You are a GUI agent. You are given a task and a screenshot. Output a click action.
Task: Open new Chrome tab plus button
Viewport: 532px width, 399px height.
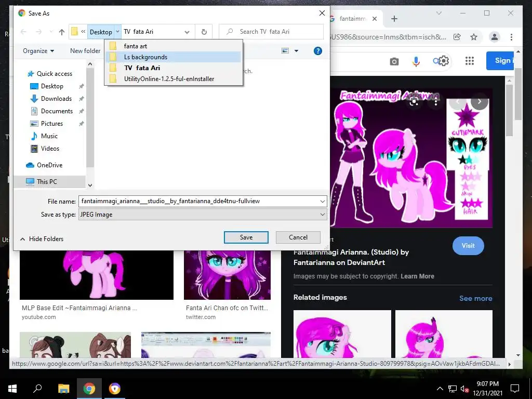(394, 19)
